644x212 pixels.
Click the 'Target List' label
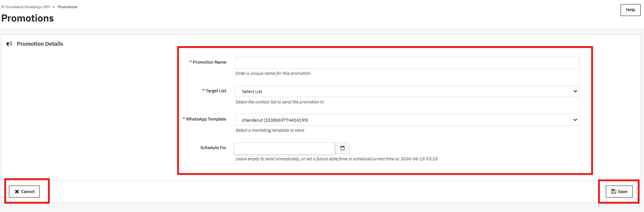click(x=216, y=91)
